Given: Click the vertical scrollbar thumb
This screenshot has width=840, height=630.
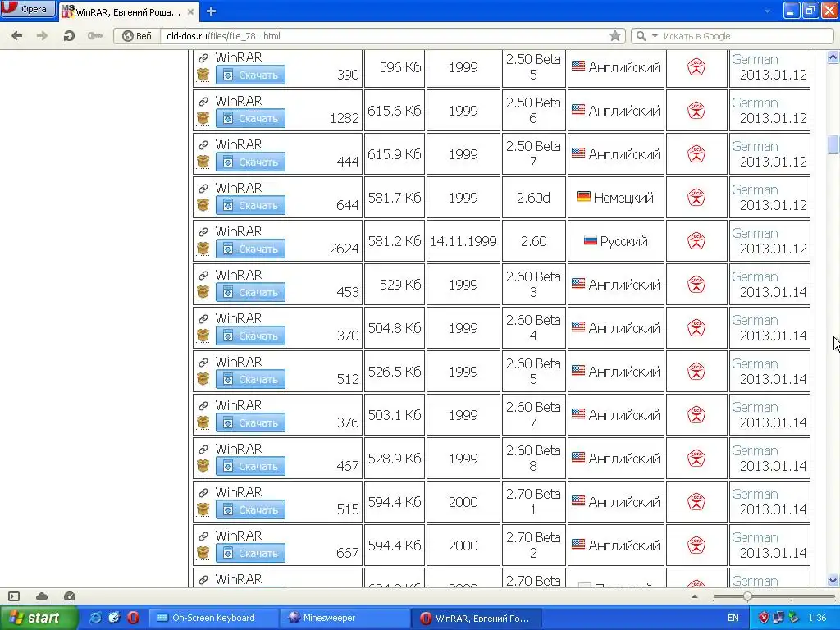Looking at the screenshot, I should [x=833, y=144].
